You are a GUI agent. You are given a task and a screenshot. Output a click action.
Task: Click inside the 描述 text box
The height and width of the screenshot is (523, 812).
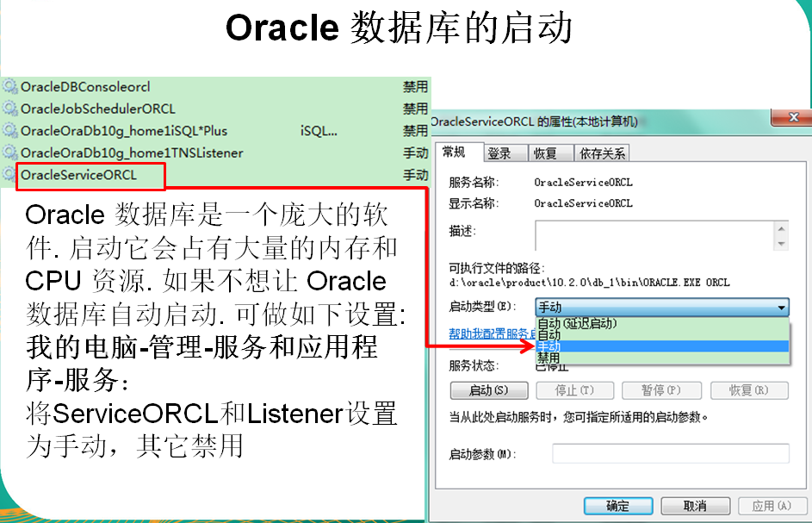click(654, 235)
